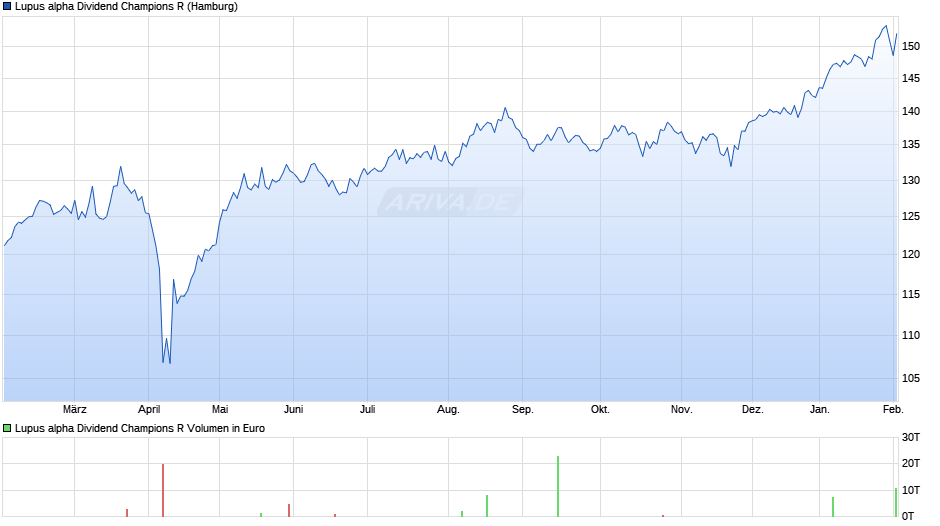The width and height of the screenshot is (940, 526).
Task: Click the 105 price axis value
Action: point(911,378)
